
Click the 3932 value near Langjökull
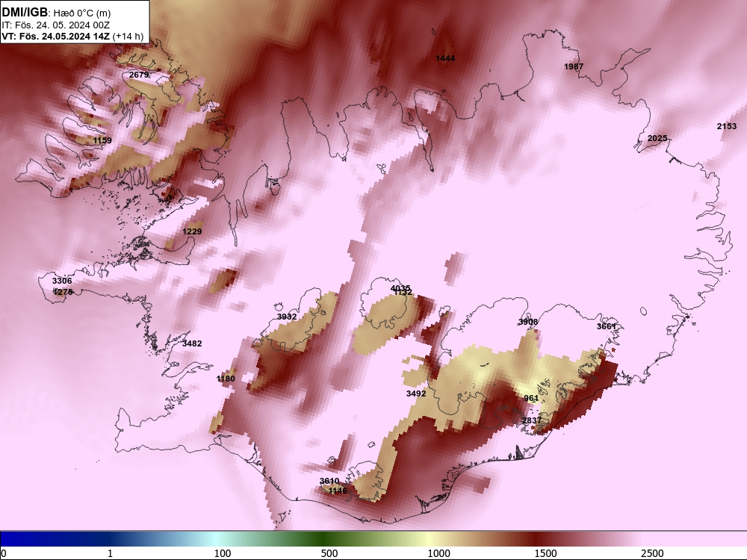coord(287,317)
